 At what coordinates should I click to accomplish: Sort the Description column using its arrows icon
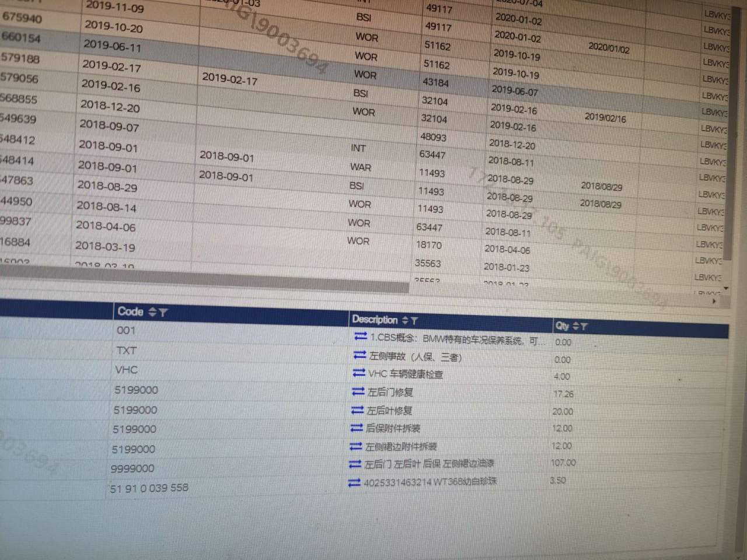pos(405,320)
